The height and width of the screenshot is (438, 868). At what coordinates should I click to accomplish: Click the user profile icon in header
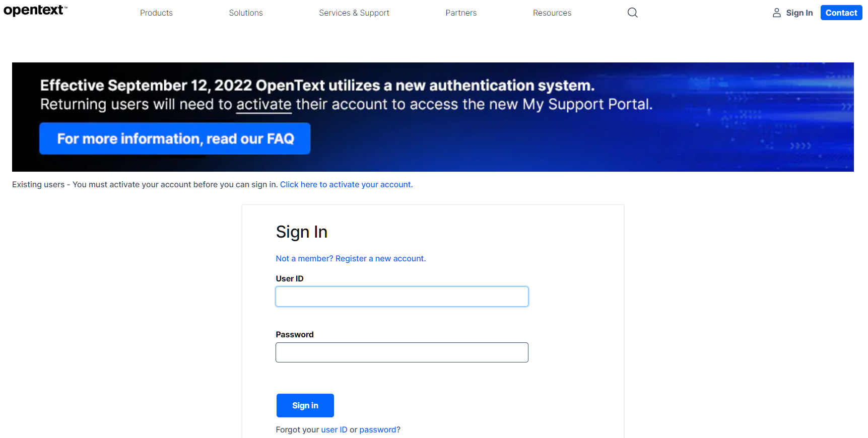(x=776, y=13)
